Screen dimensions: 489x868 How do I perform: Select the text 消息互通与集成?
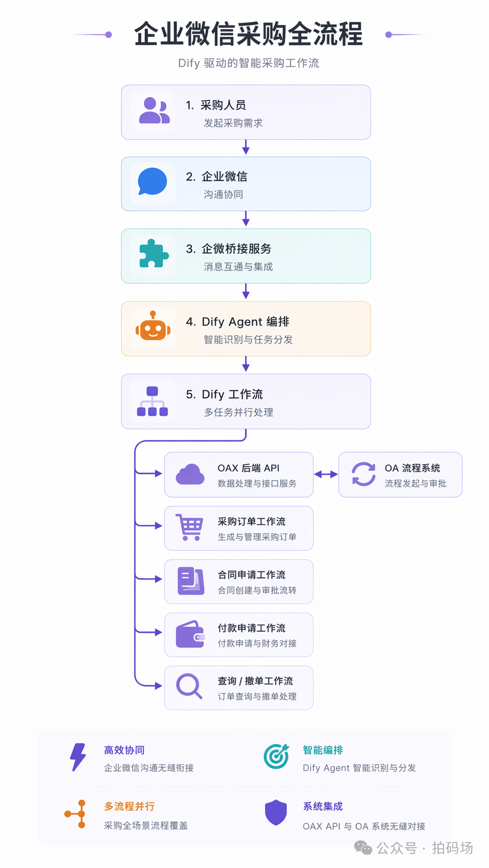(238, 266)
